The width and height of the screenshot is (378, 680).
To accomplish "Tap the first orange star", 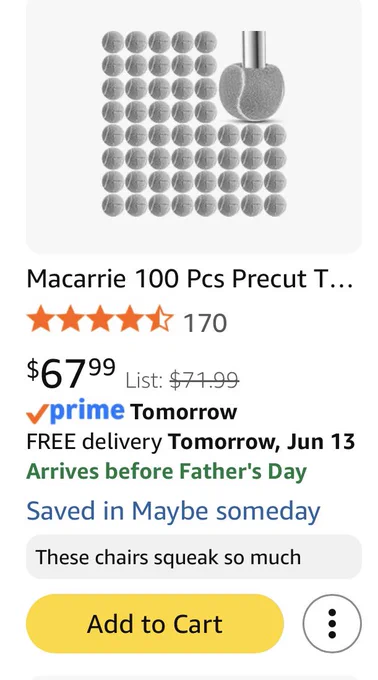I will point(41,319).
